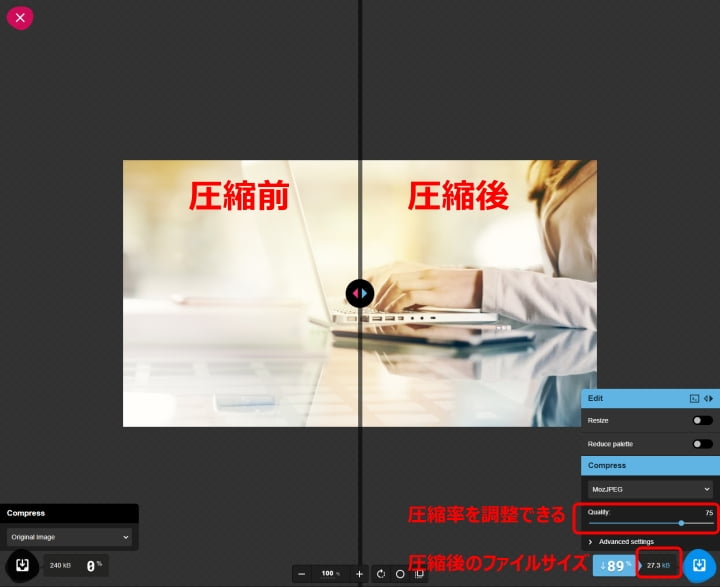Screen dimensions: 720x587
Task: Click the 100% zoom level field
Action: coord(330,574)
